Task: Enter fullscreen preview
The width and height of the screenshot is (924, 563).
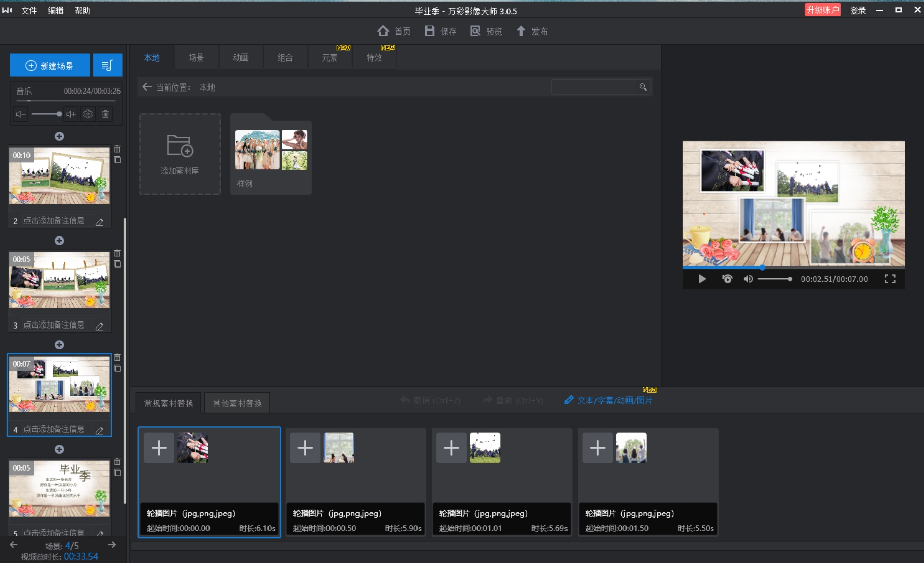Action: pos(890,279)
